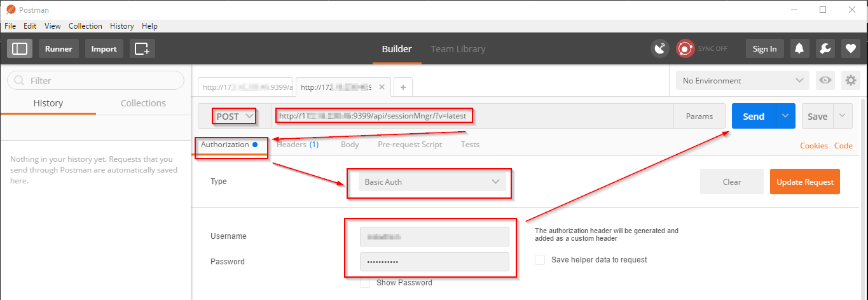Expand the Send button arrow options
Viewport: 868px width, 300px height.
785,116
